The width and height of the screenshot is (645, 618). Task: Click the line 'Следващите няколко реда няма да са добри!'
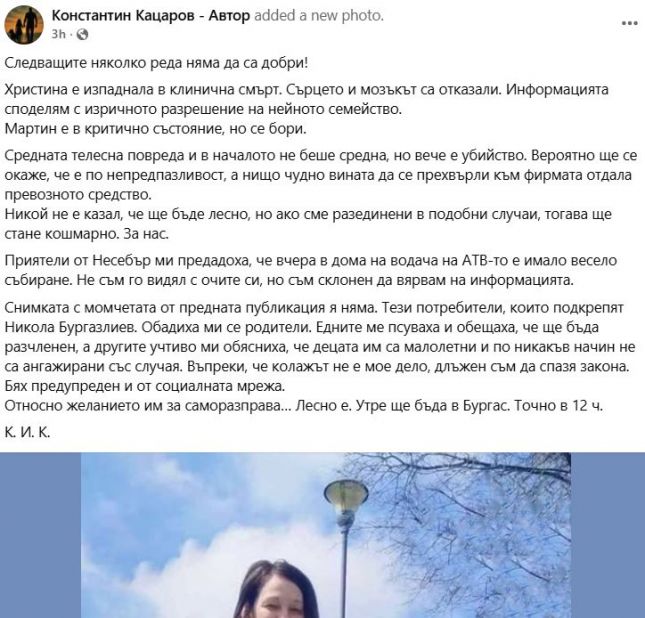pos(156,63)
